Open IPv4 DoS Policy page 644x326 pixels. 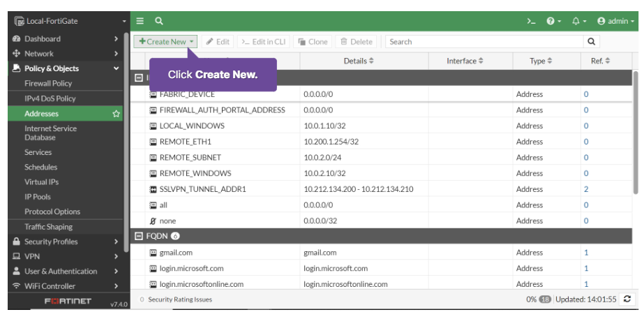click(50, 98)
